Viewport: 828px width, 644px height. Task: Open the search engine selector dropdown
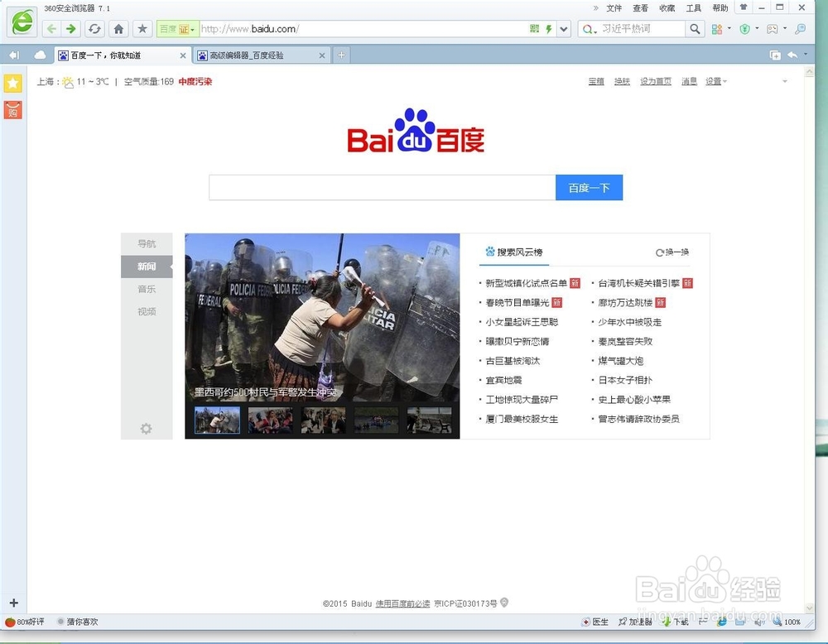pyautogui.click(x=590, y=29)
